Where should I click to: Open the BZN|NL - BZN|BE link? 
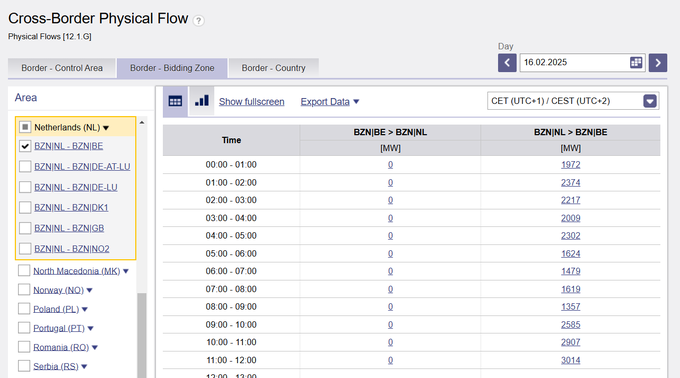(x=69, y=146)
